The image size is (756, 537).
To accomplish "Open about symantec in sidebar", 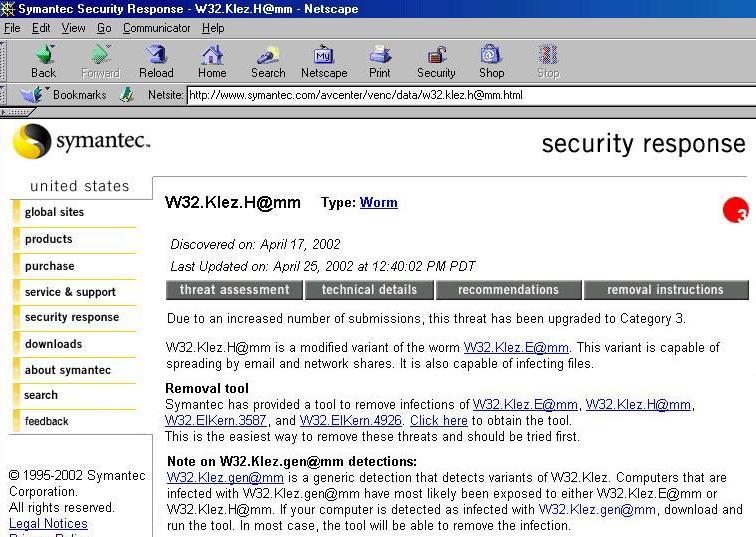I will [x=68, y=370].
